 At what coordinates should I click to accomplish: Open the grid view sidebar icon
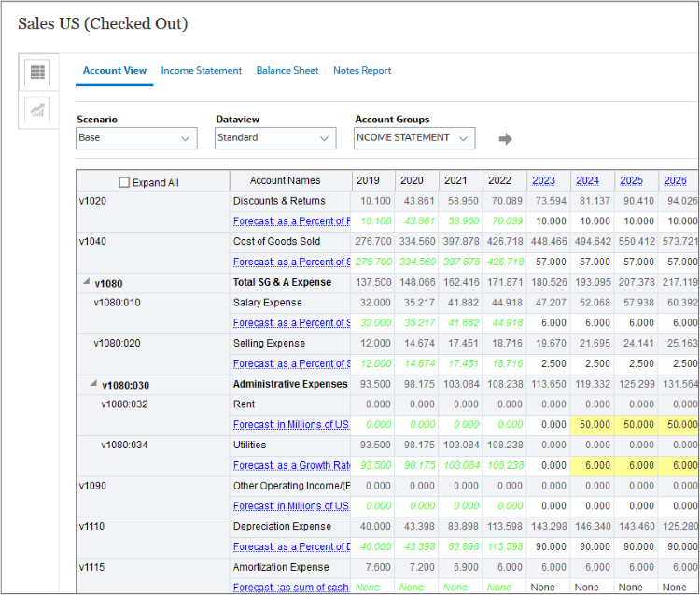pyautogui.click(x=37, y=73)
